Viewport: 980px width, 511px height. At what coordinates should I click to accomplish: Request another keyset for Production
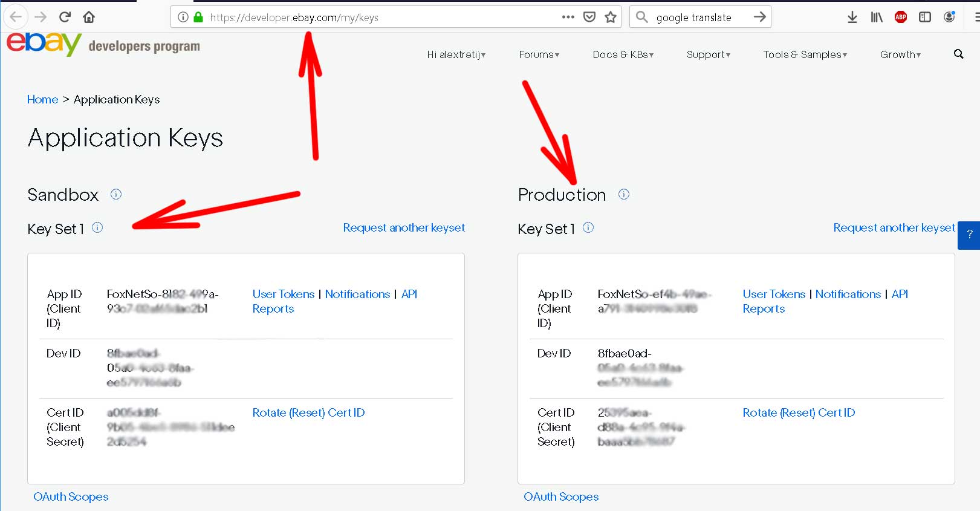click(x=894, y=227)
